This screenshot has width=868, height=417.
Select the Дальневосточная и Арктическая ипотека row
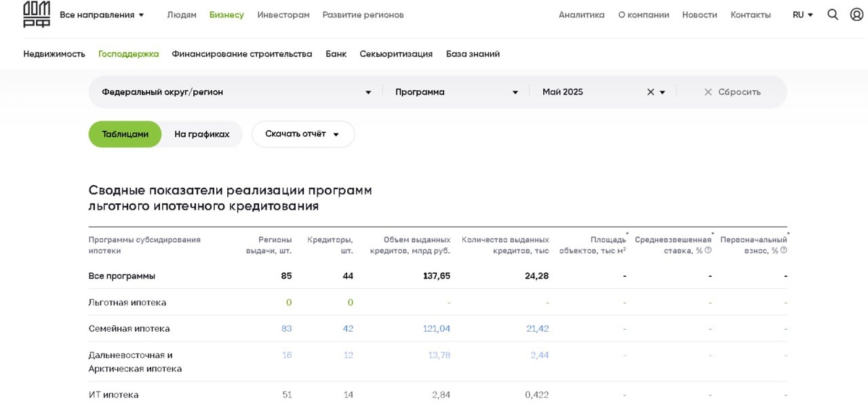tap(135, 361)
